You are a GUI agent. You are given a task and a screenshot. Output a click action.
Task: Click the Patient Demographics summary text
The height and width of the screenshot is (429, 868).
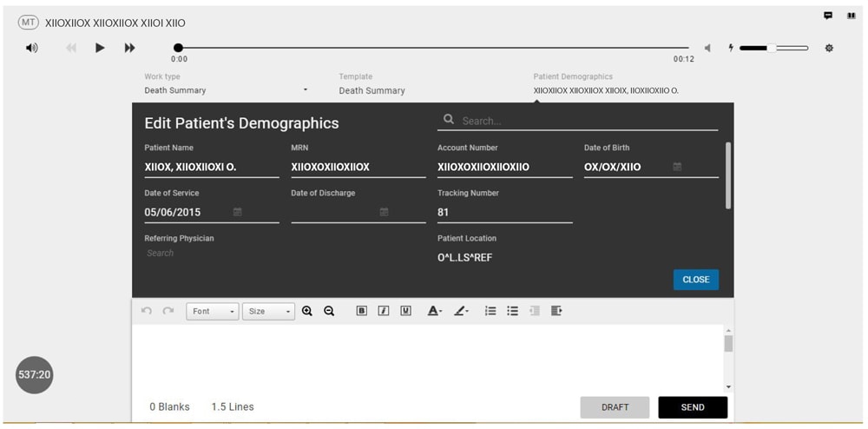(606, 91)
